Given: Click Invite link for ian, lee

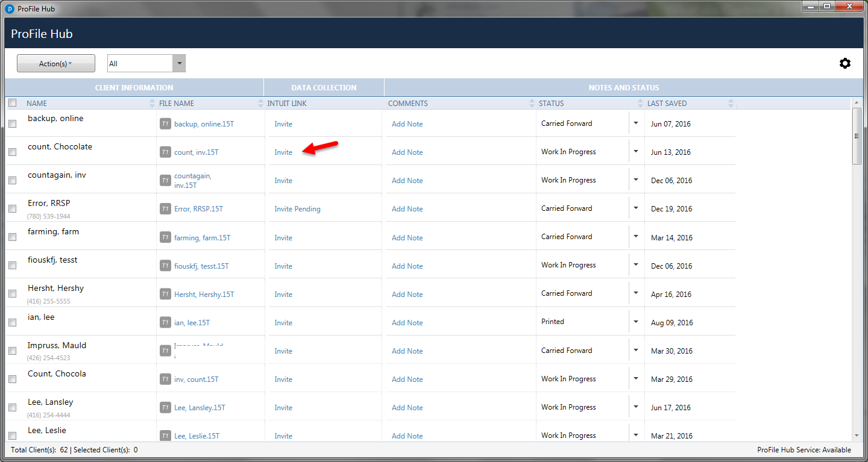Looking at the screenshot, I should [283, 323].
